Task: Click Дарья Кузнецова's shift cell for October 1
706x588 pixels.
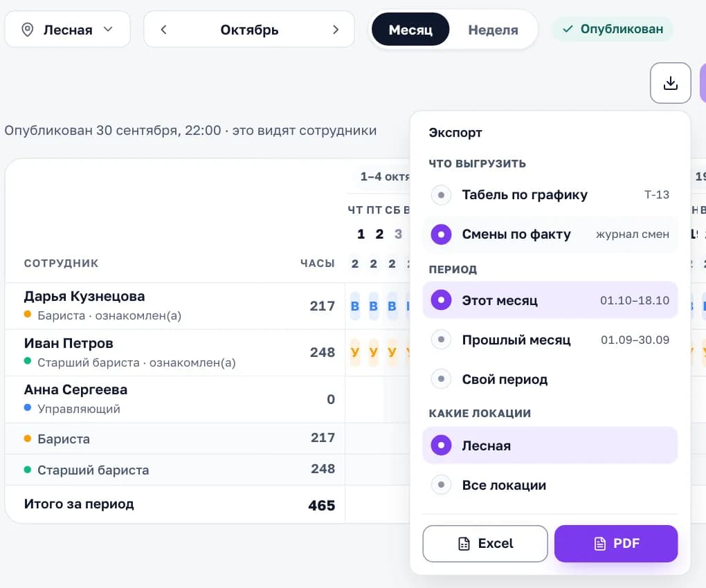Action: (x=355, y=306)
